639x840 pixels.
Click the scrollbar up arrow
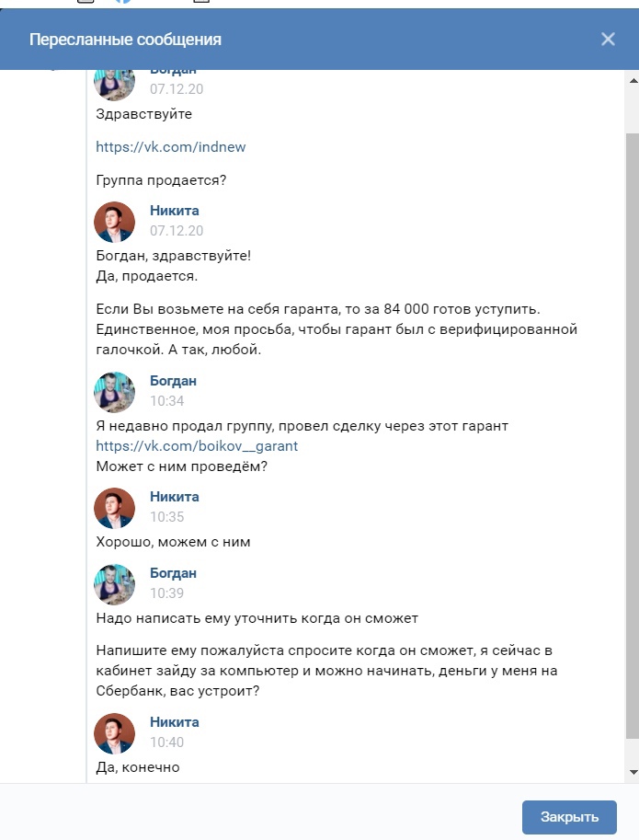pyautogui.click(x=632, y=80)
